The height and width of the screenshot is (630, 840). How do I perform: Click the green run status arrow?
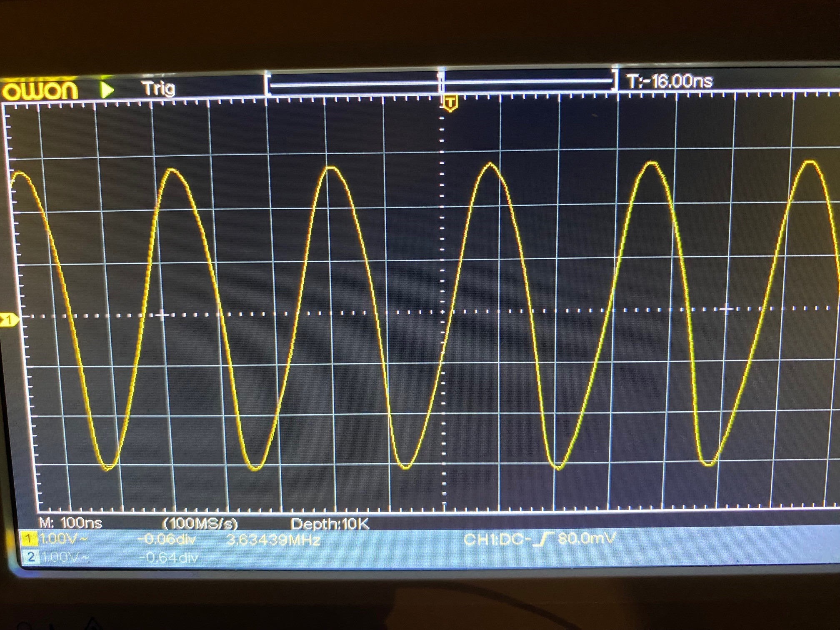107,90
